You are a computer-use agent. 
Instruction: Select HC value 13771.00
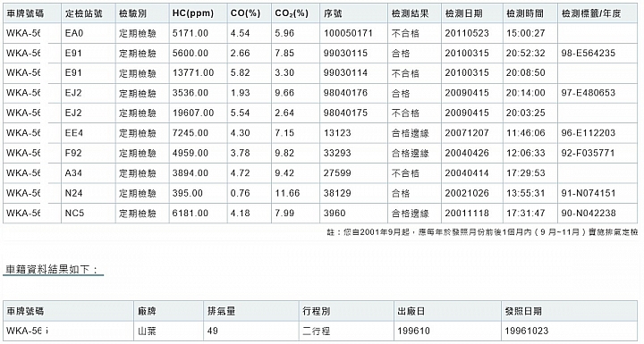[x=193, y=73]
